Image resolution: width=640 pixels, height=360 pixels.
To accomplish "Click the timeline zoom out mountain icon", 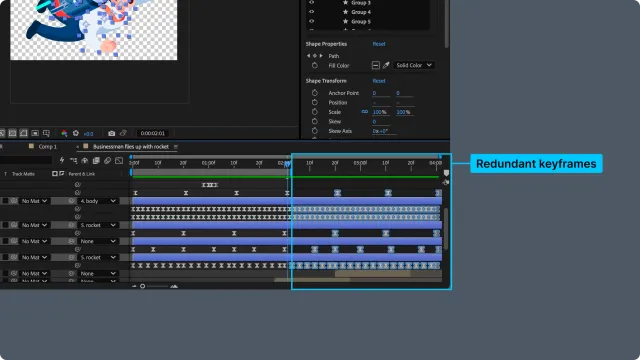I will (x=134, y=286).
